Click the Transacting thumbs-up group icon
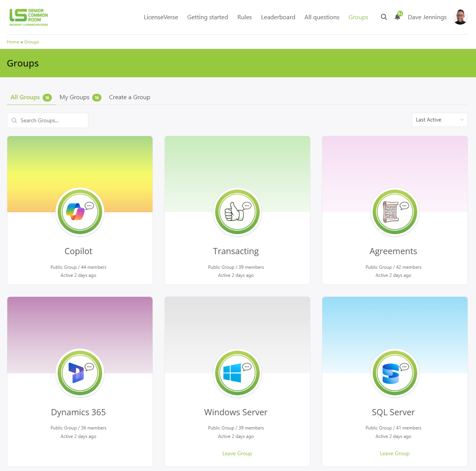Image resolution: width=476 pixels, height=471 pixels. (237, 212)
